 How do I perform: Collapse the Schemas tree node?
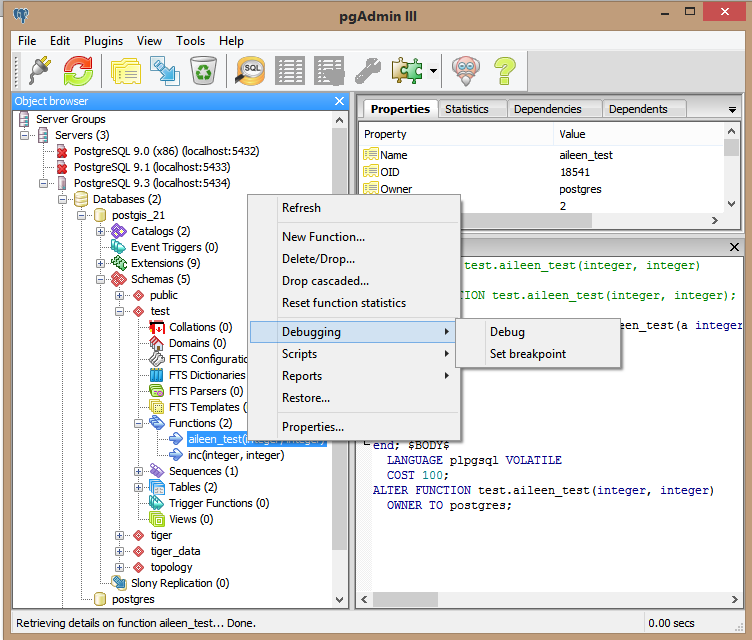[x=101, y=279]
